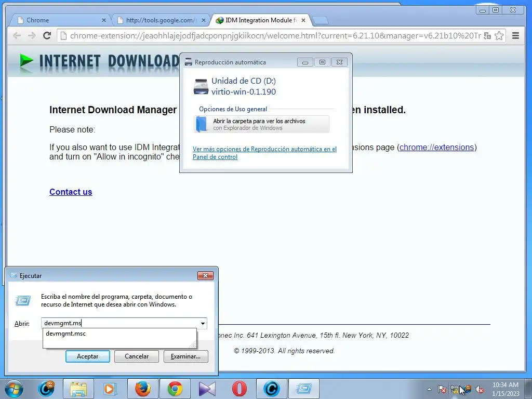Open Action Center flag icon in tray
The image size is (532, 399).
tap(442, 389)
